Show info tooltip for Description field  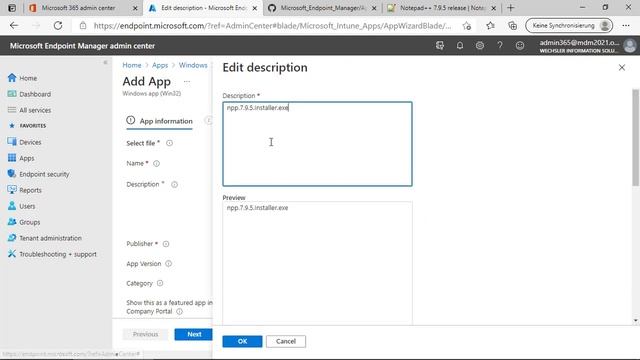pos(174,184)
